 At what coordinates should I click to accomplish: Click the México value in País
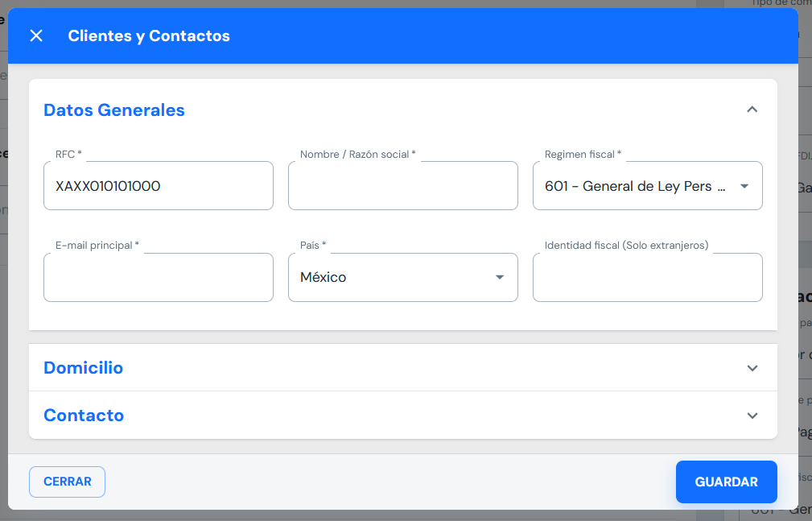(324, 278)
